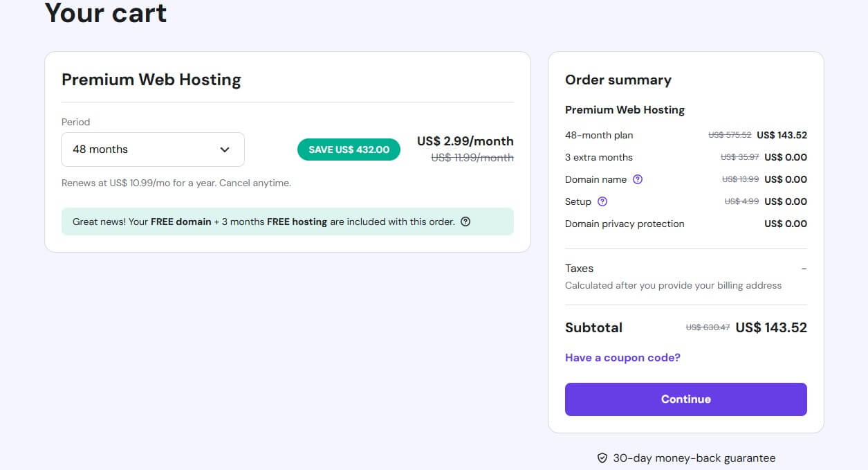This screenshot has height=470, width=868.
Task: Open the free hosting offer tooltip icon
Action: (x=465, y=221)
